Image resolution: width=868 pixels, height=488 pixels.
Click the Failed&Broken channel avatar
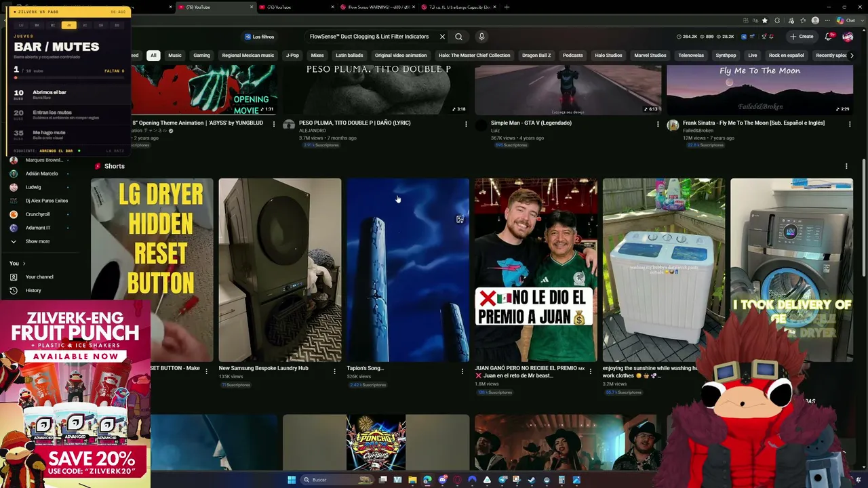coord(673,125)
